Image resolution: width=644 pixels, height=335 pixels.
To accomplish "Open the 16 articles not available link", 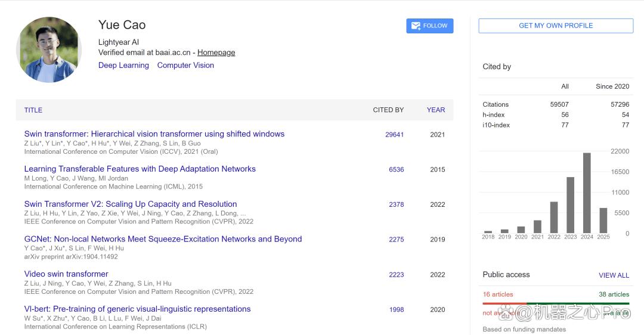I will pos(498,294).
